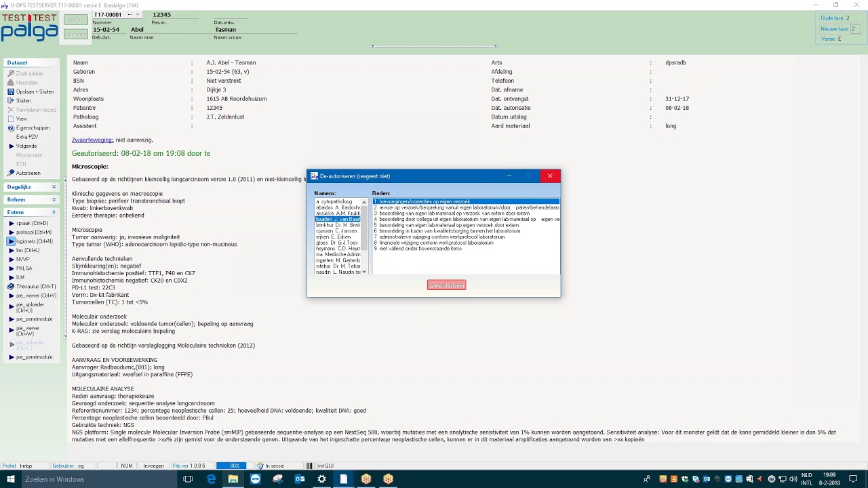Click Zoeken in Windows search box
The image size is (868, 488).
98,479
